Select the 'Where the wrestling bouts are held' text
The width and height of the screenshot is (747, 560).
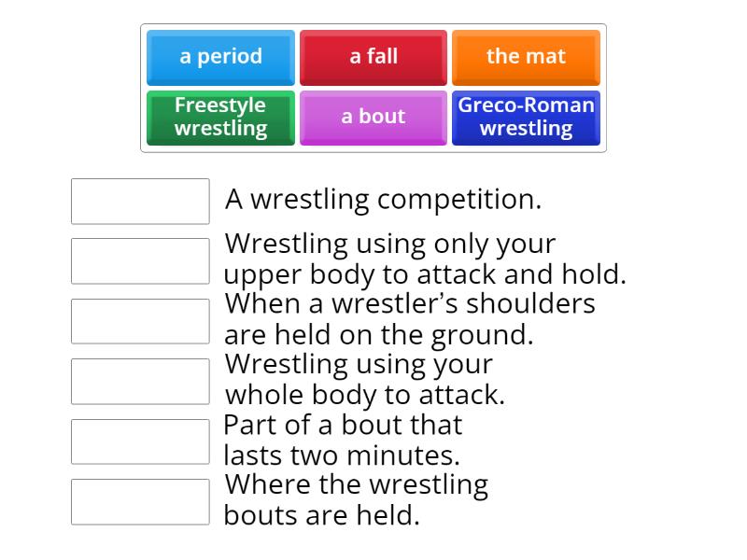[x=355, y=498]
